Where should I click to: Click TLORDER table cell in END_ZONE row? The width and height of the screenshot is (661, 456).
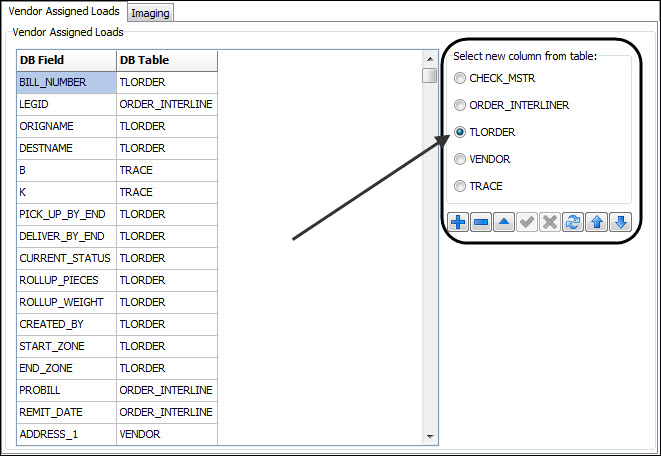tap(167, 368)
